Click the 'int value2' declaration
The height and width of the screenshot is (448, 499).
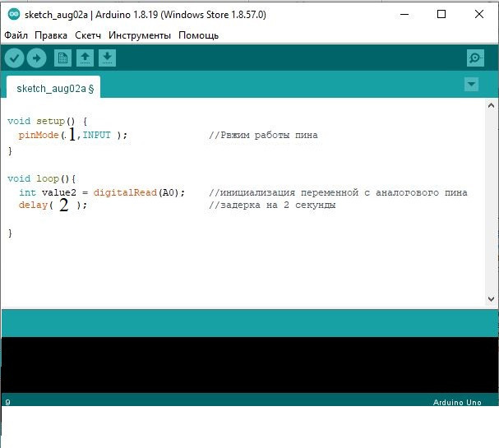[48, 192]
